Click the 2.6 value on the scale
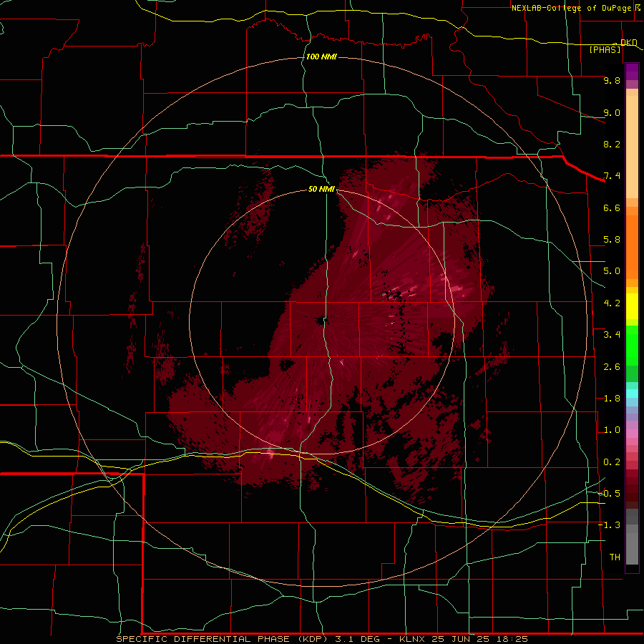This screenshot has width=644, height=644. (612, 367)
